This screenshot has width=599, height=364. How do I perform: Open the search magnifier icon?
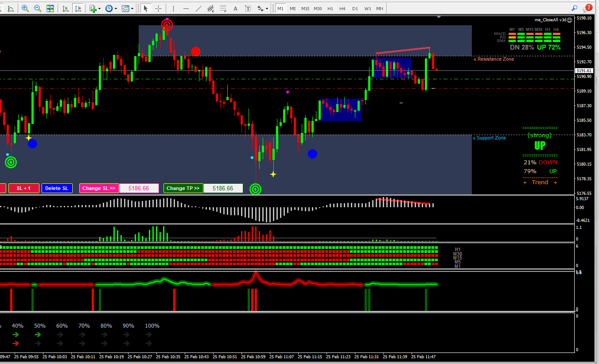(x=575, y=8)
